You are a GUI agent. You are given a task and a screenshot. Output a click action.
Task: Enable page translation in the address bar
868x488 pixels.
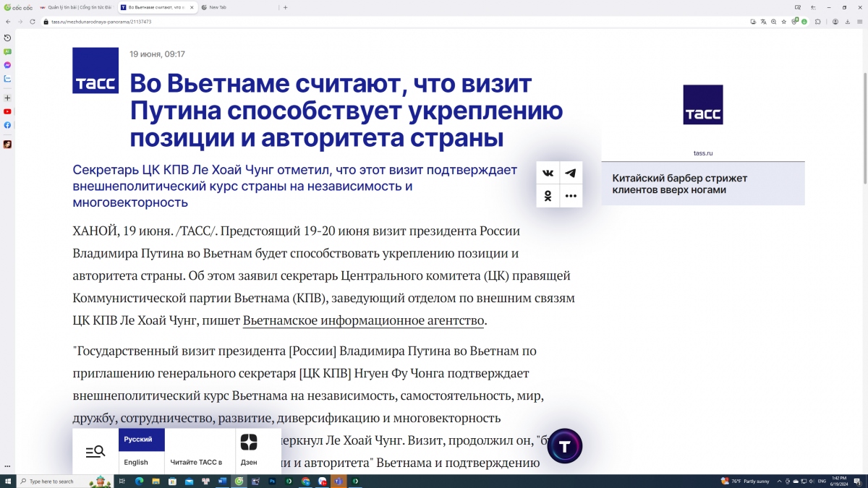click(x=763, y=22)
